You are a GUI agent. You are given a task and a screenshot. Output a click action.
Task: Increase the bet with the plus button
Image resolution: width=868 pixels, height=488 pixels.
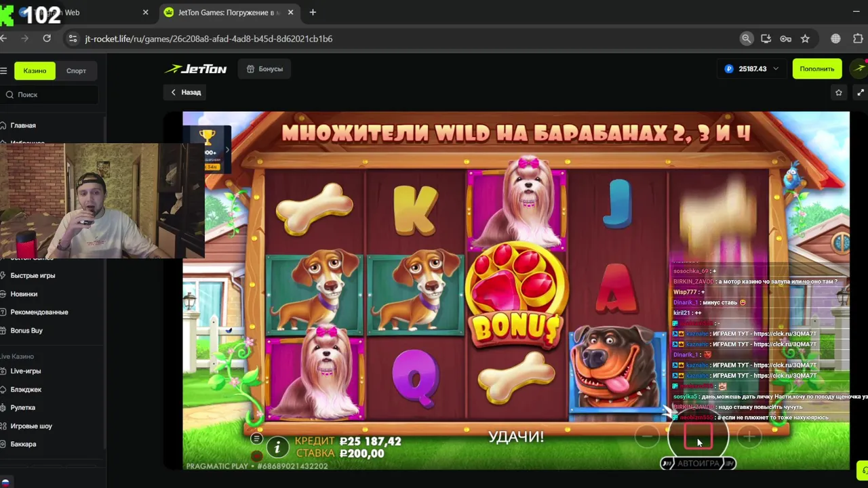tap(749, 437)
